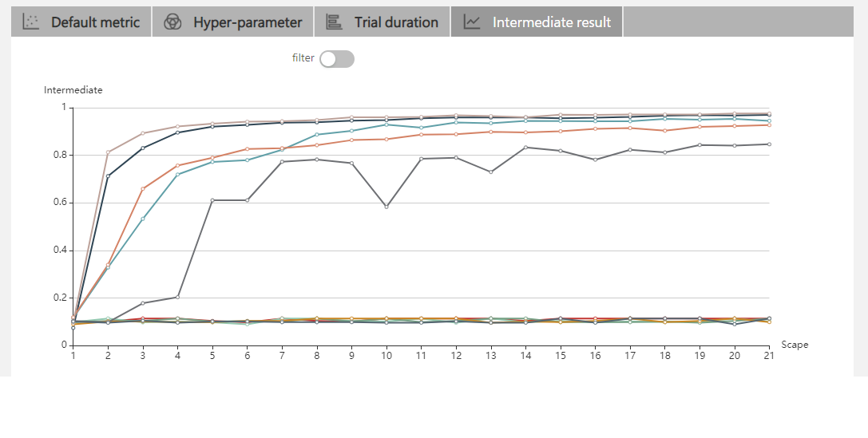Select the gray line's data point at step 5
Image resolution: width=868 pixels, height=438 pixels.
(212, 199)
